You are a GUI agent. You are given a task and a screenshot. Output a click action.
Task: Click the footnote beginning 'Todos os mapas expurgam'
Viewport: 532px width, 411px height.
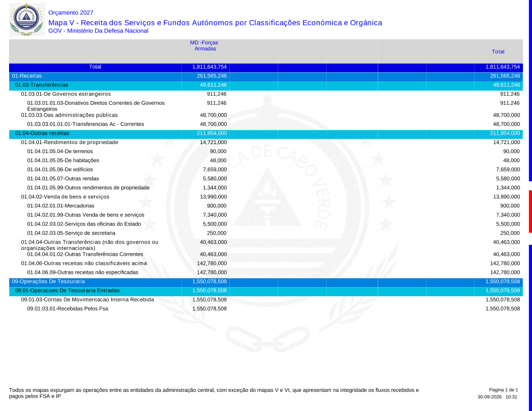214,393
